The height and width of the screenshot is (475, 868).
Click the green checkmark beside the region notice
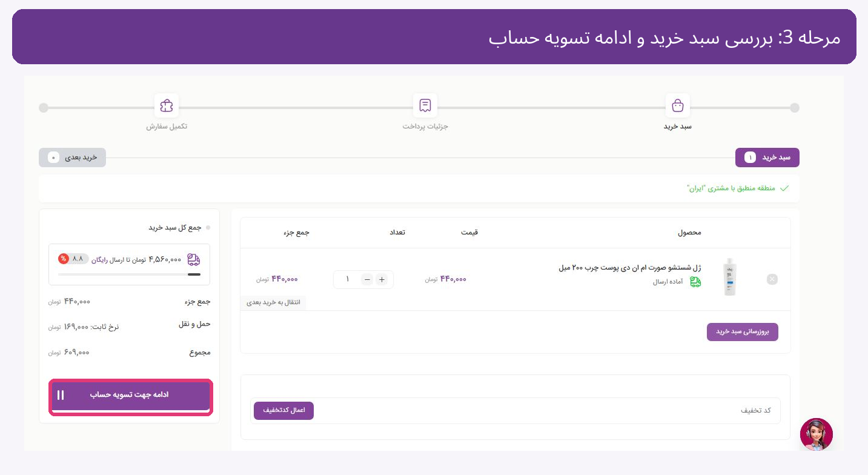[x=784, y=188]
